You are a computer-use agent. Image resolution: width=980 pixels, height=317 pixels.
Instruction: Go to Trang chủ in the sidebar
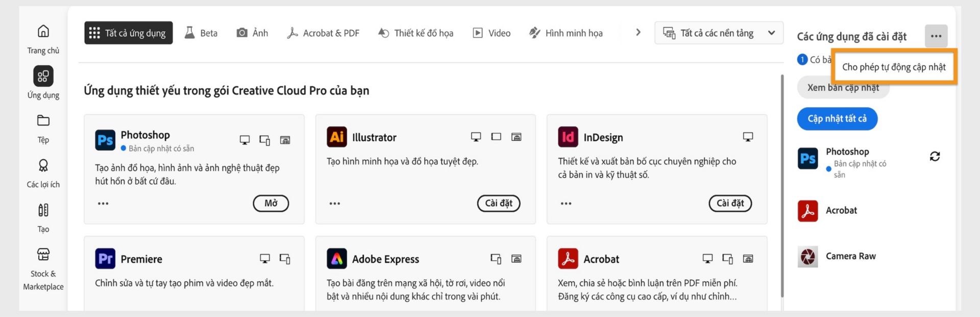(x=43, y=39)
